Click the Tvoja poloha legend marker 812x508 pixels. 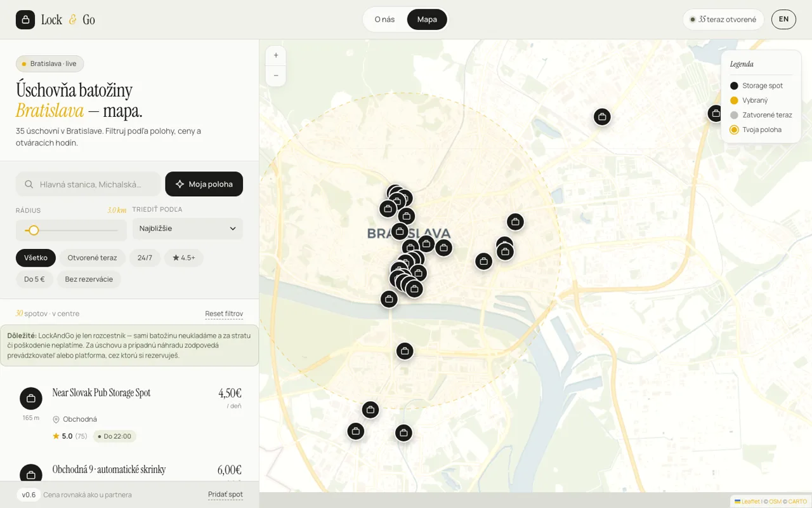[x=734, y=130]
